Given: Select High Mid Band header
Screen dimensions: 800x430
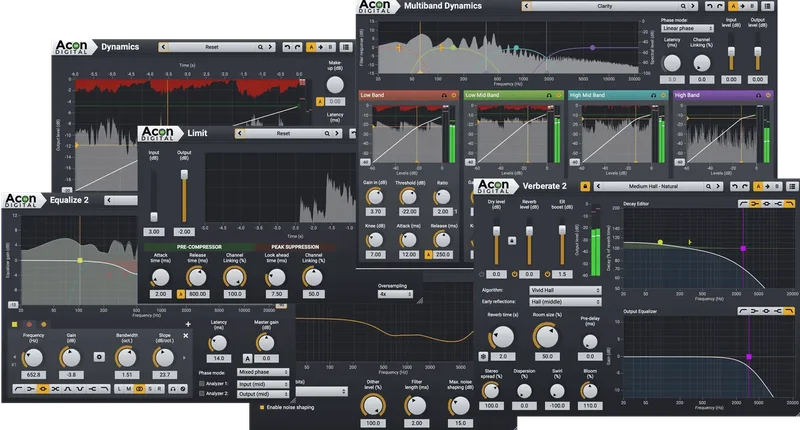Looking at the screenshot, I should click(x=618, y=95).
